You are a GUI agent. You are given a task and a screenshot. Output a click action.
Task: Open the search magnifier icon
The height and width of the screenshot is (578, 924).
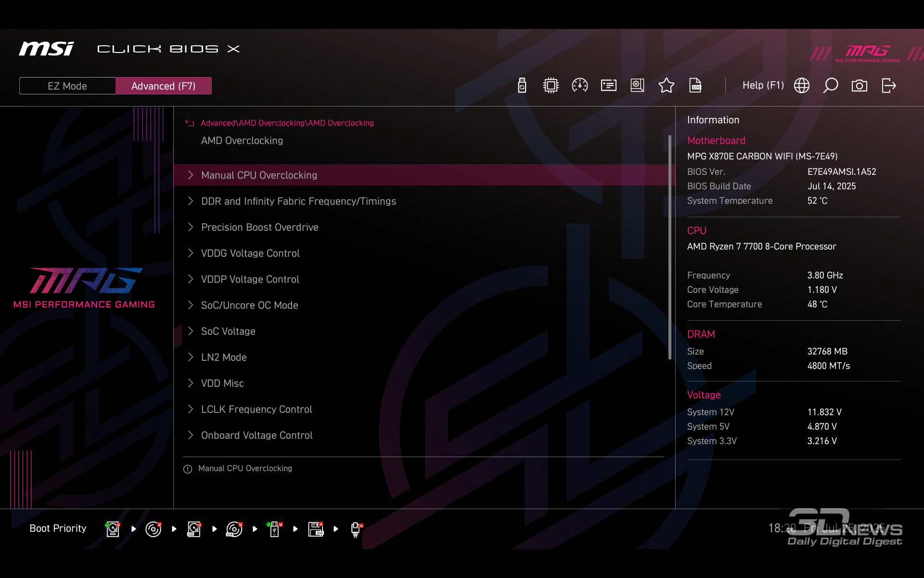pyautogui.click(x=831, y=86)
